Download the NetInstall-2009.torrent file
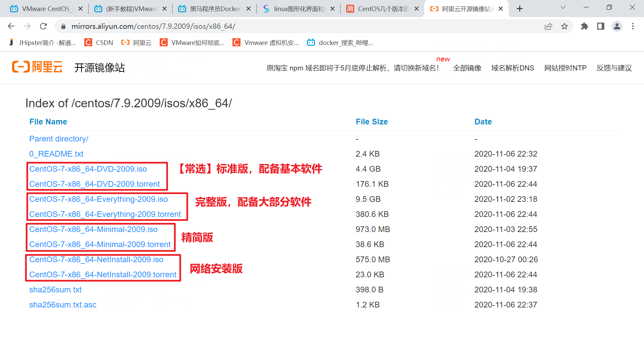644x342 pixels. [103, 275]
